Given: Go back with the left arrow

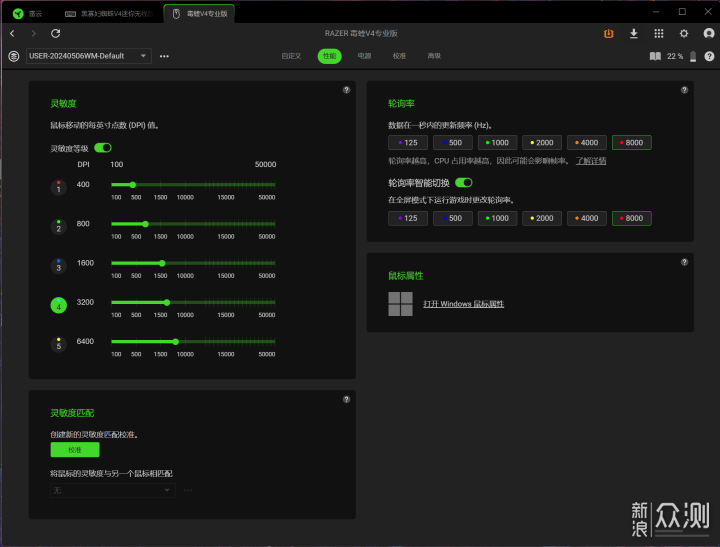Looking at the screenshot, I should [12, 34].
